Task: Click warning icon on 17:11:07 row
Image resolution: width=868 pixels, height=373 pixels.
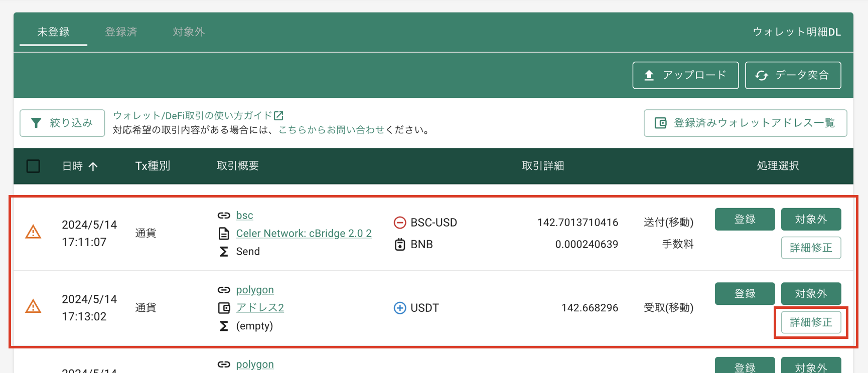Action: [33, 232]
